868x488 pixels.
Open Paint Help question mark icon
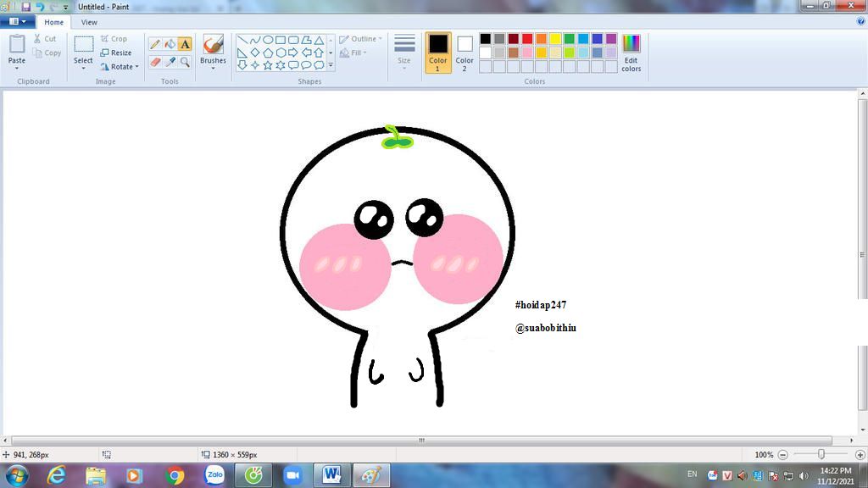pyautogui.click(x=861, y=21)
